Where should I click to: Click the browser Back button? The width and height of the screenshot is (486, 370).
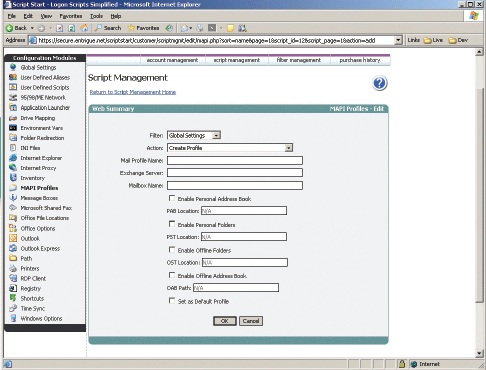tap(16, 28)
